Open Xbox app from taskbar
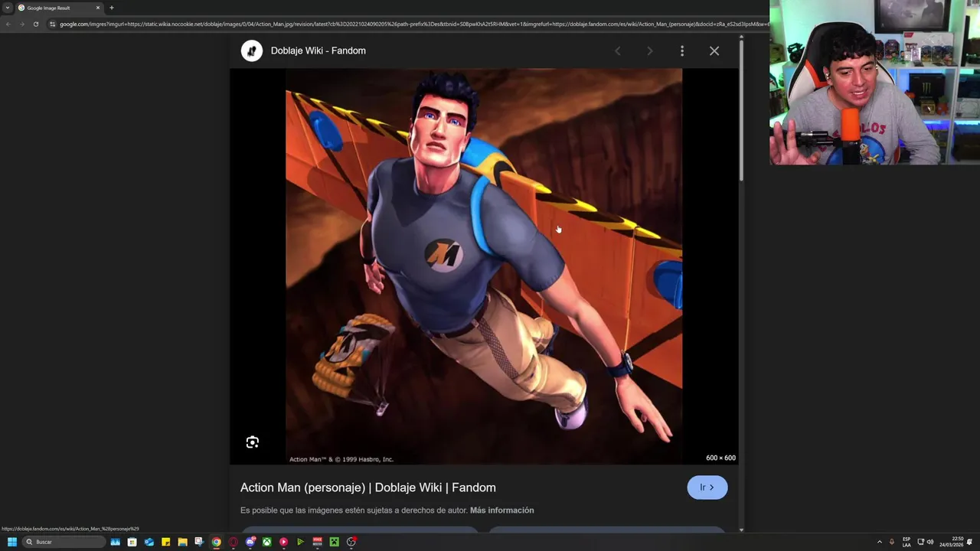Image resolution: width=980 pixels, height=551 pixels. pyautogui.click(x=266, y=542)
